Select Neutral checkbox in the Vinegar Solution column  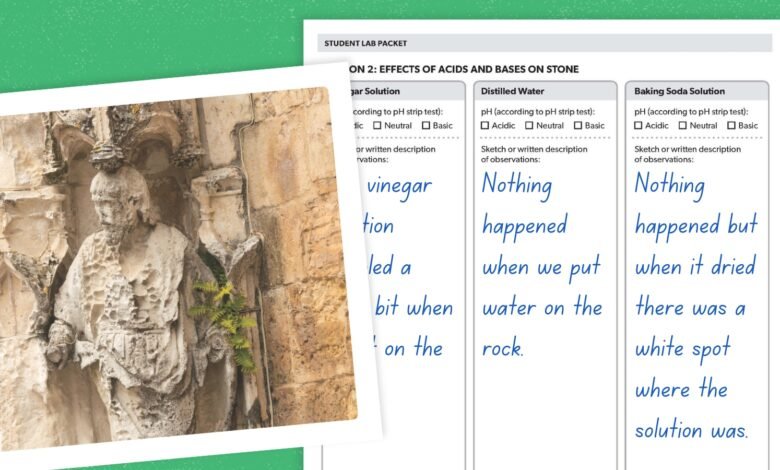pos(377,126)
